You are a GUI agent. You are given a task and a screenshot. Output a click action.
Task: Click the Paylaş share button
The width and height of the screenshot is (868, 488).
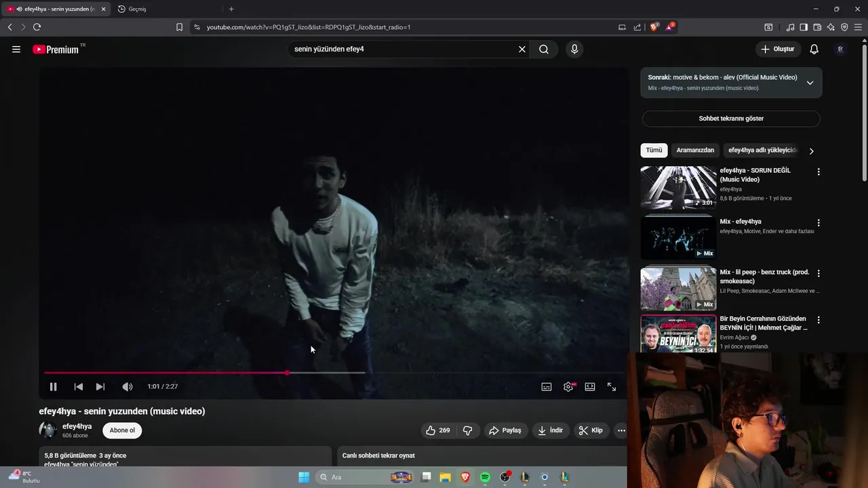coord(505,430)
